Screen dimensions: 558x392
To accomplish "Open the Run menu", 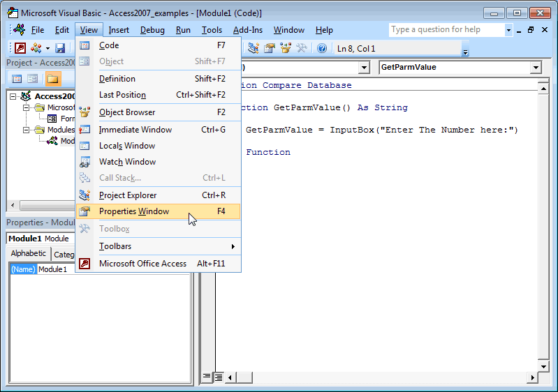I will pos(183,30).
